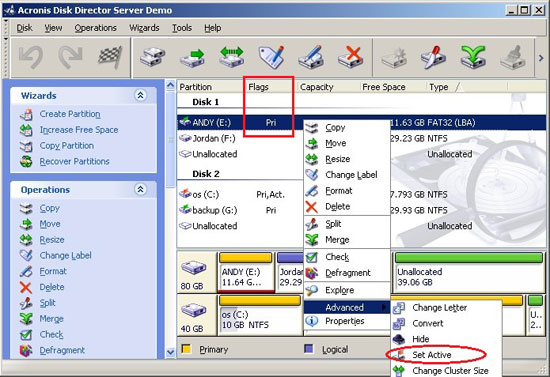Screen dimensions: 550x377
Task: Show more toolbar buttons chevron
Action: (541, 58)
